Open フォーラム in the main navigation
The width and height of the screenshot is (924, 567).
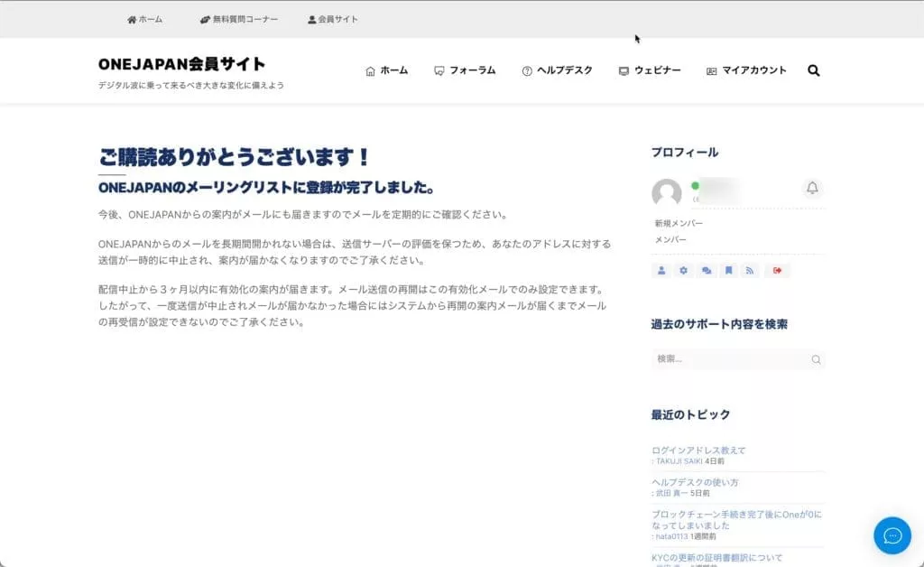tap(465, 70)
